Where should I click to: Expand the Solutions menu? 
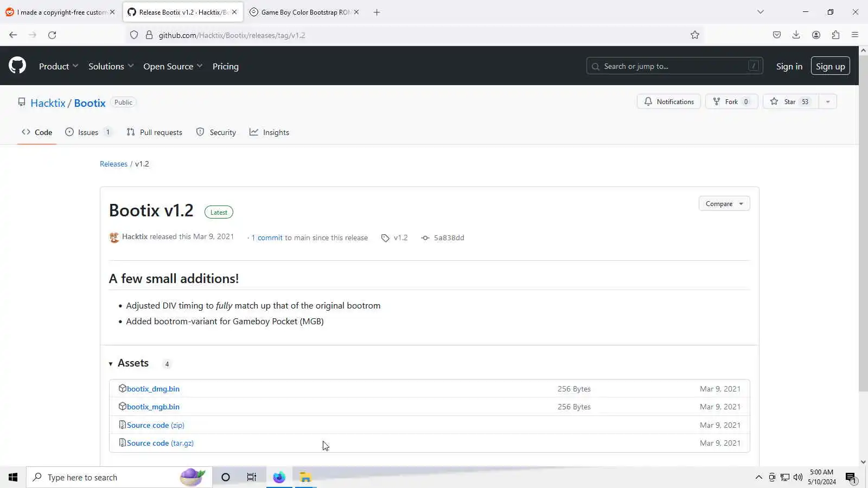[111, 66]
